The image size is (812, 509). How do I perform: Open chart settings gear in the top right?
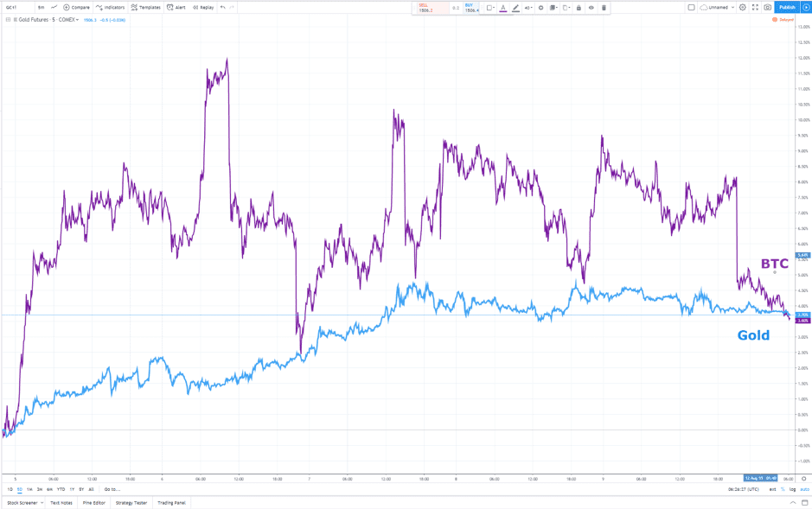(742, 7)
